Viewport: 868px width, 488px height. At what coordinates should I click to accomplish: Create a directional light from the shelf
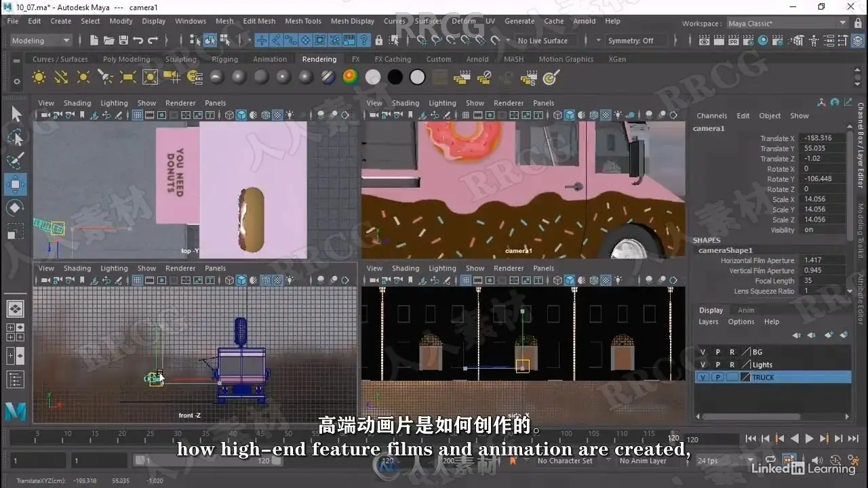click(62, 77)
